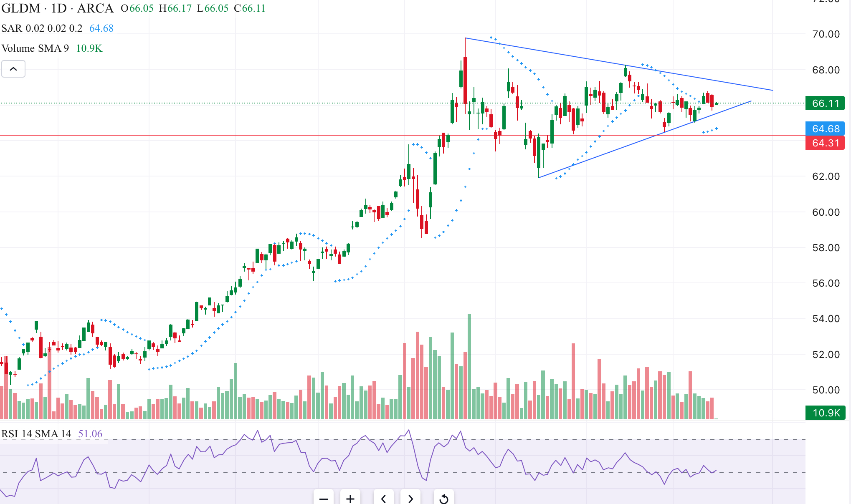
Task: Click the 70.00 price axis level
Action: tap(826, 34)
